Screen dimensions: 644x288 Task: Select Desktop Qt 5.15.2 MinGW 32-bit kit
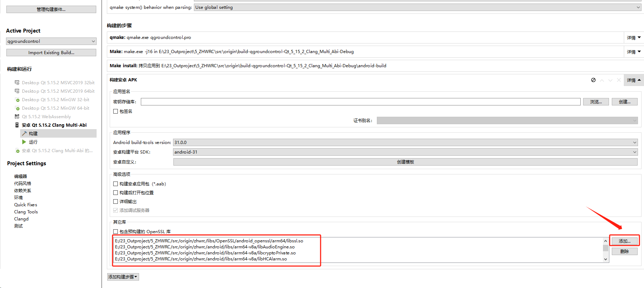56,99
